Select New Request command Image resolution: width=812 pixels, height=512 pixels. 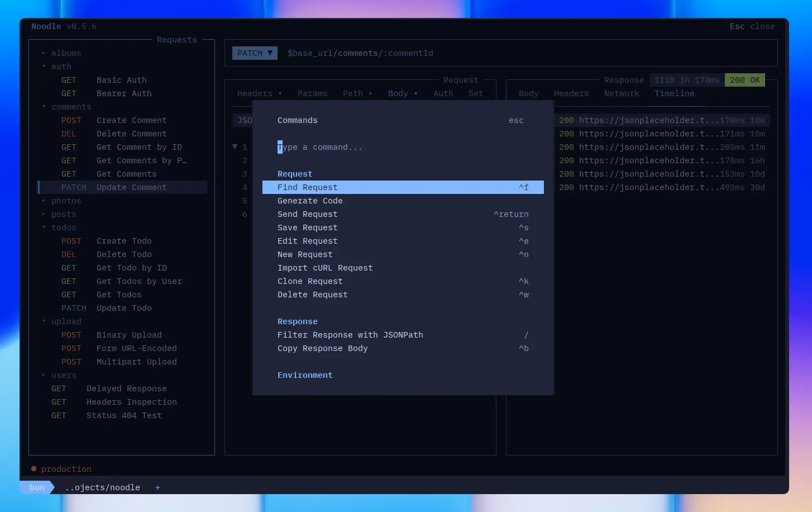pyautogui.click(x=403, y=254)
